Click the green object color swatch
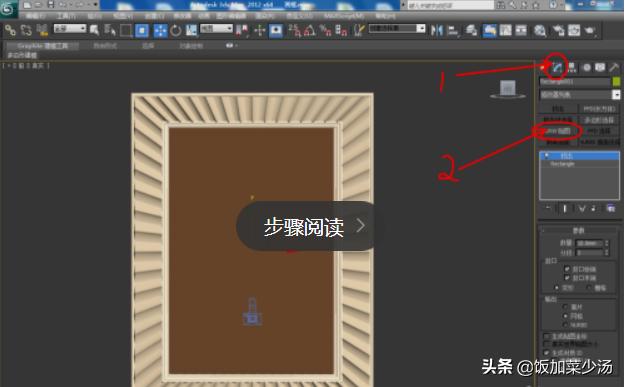 point(616,82)
